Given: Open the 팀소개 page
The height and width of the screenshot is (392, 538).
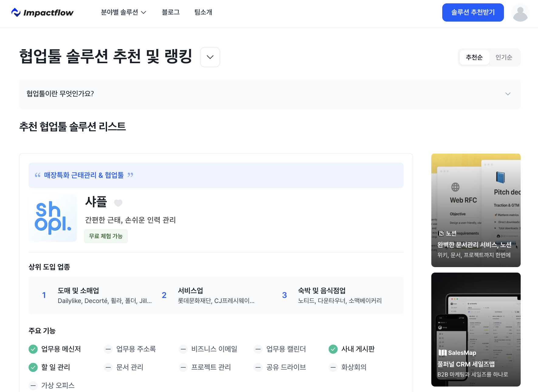Looking at the screenshot, I should (203, 12).
